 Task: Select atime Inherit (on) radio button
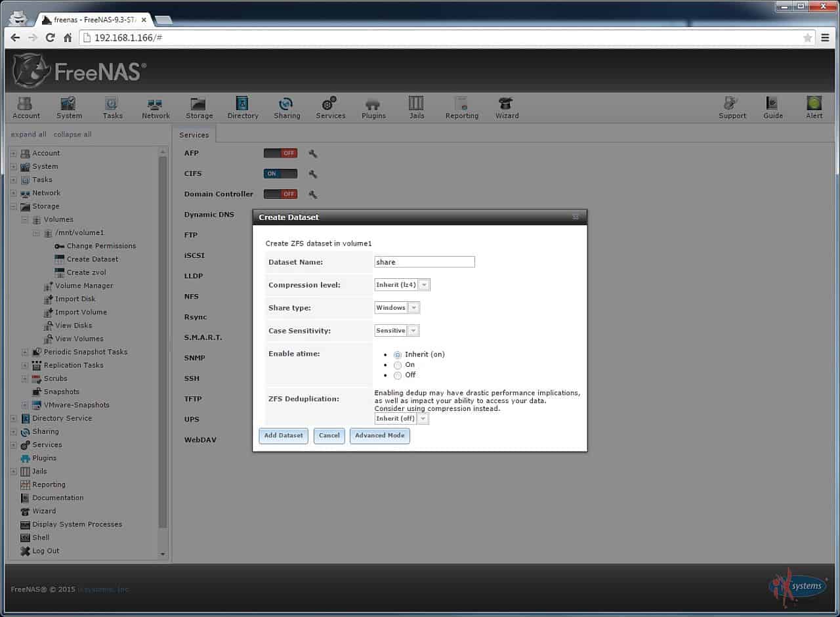coord(398,355)
